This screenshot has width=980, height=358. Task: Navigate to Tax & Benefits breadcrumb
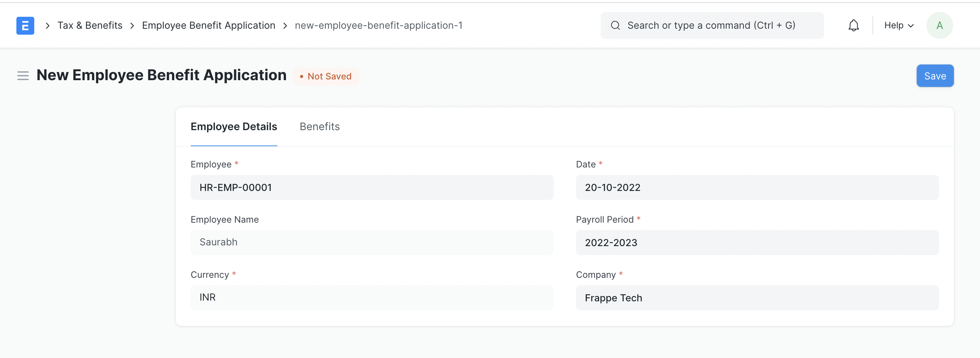pyautogui.click(x=90, y=25)
